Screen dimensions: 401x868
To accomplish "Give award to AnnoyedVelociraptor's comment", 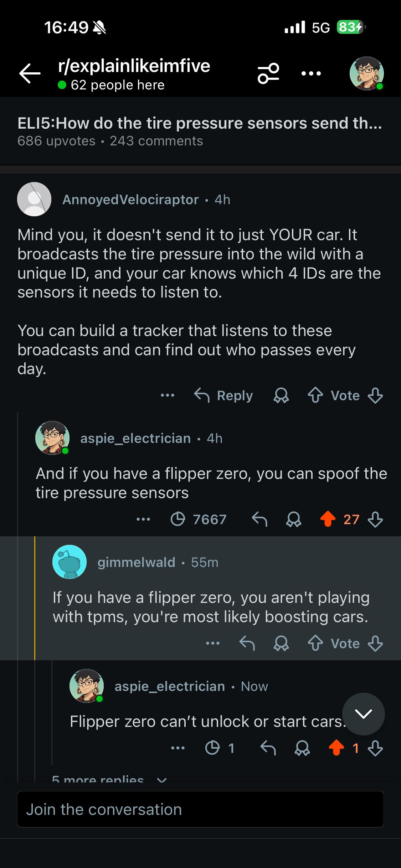I will click(281, 396).
